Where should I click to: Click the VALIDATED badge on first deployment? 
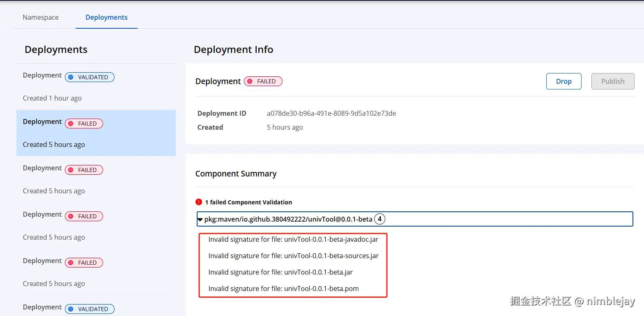coord(90,77)
